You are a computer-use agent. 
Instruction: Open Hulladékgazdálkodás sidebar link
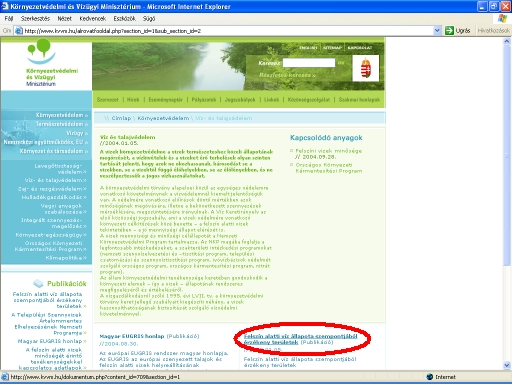point(54,197)
